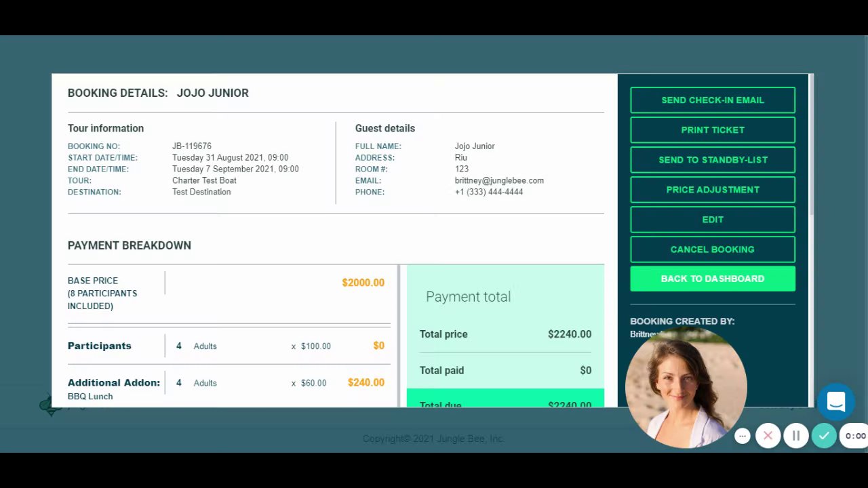
Task: Click the circular webcam preview bubble
Action: pyautogui.click(x=686, y=387)
